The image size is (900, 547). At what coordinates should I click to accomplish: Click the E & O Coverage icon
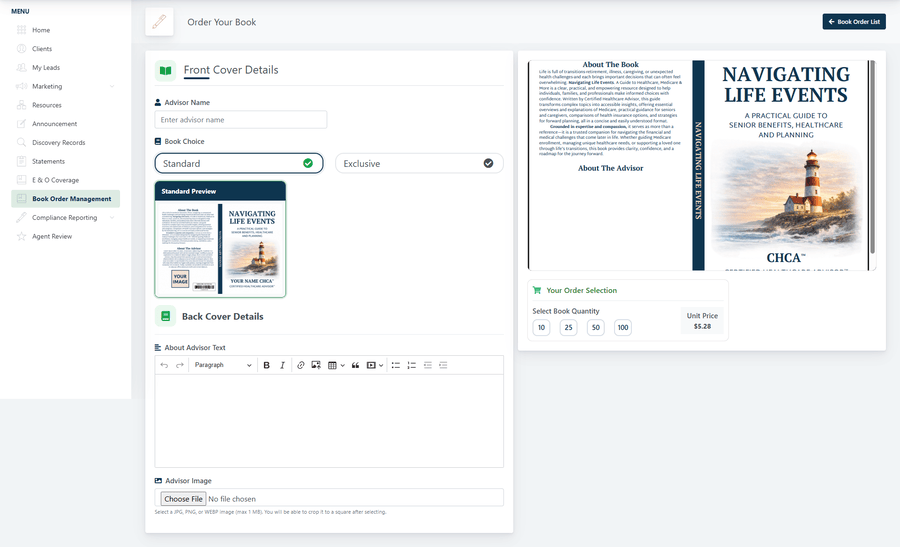21,180
